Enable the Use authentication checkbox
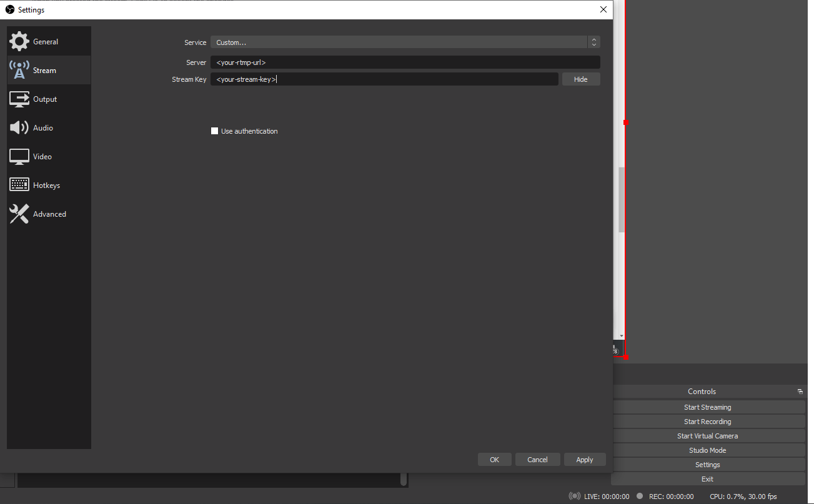The width and height of the screenshot is (814, 504). tap(214, 131)
